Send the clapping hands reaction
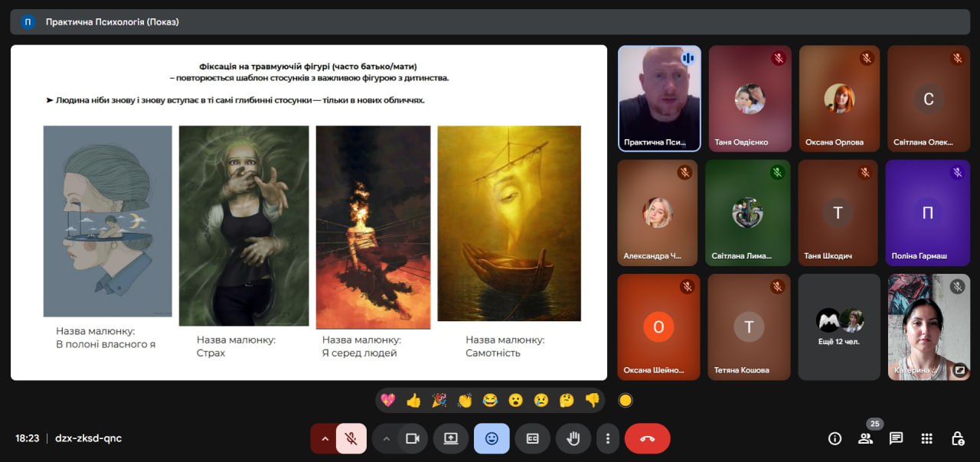 tap(465, 400)
